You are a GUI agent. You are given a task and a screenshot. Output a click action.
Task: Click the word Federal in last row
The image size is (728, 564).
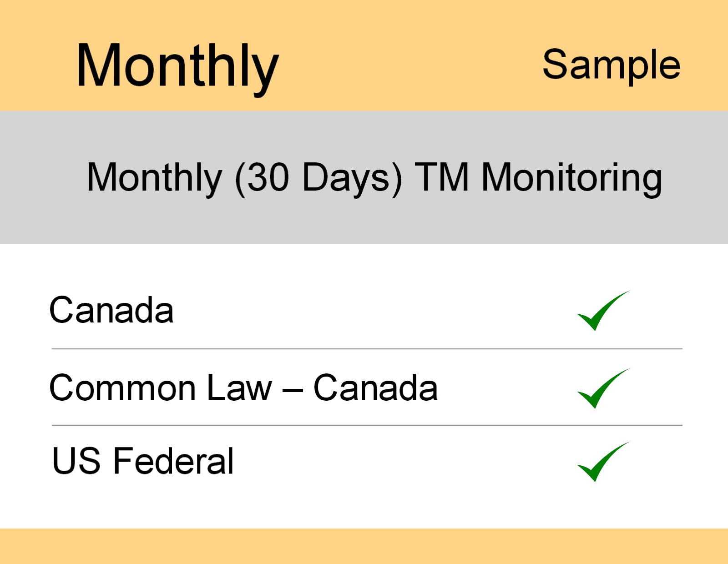point(173,461)
